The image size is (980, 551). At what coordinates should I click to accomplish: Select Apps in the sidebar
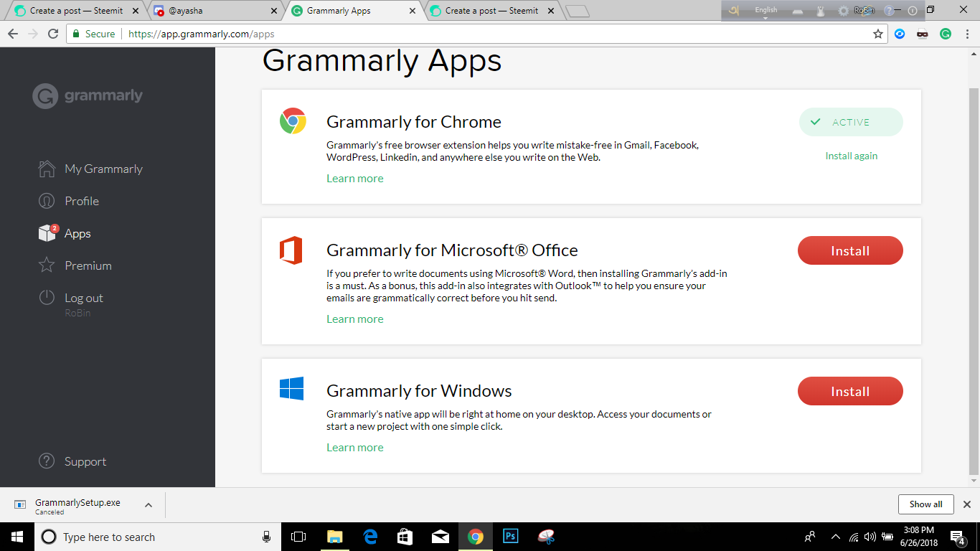(x=77, y=233)
